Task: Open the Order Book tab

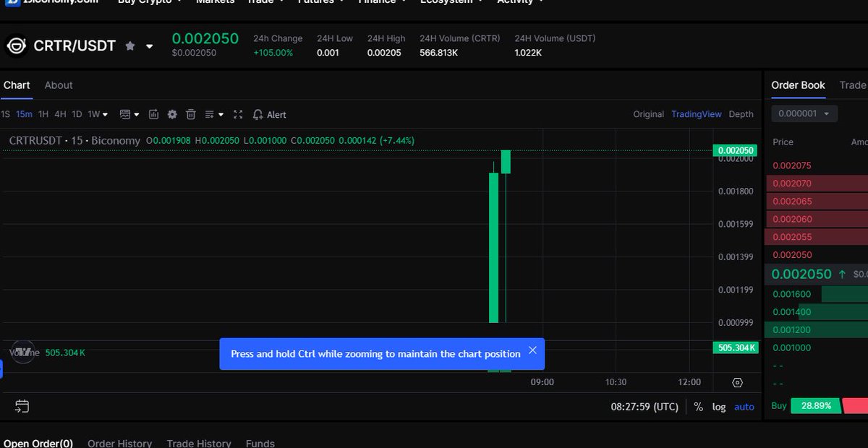Action: click(x=798, y=85)
